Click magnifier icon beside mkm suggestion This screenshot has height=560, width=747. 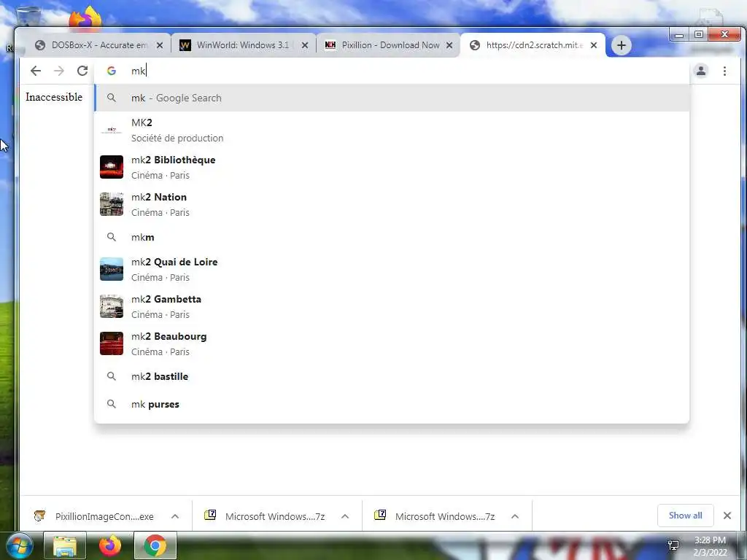(112, 237)
